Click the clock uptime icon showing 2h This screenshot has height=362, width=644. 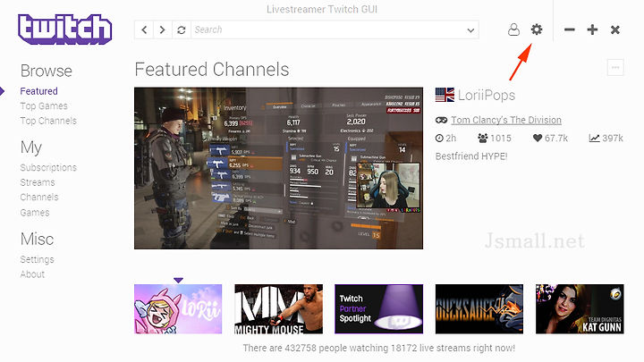[439, 139]
